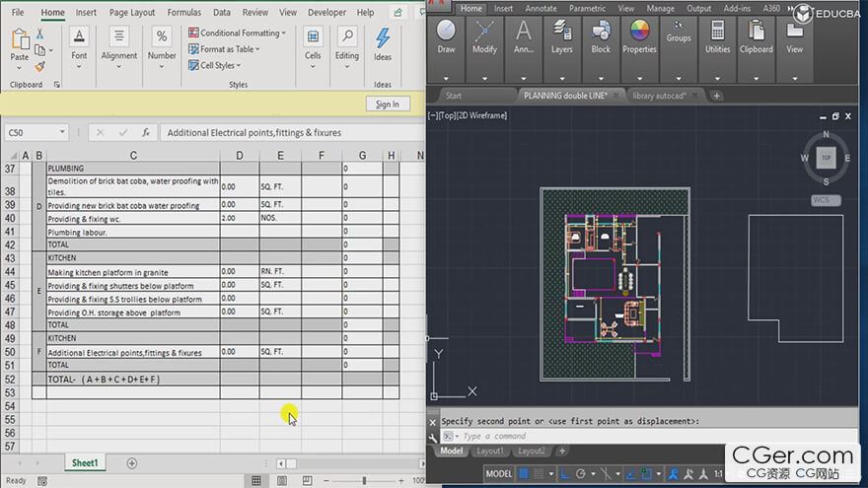The height and width of the screenshot is (488, 868).
Task: Click the Copy icon in Excel ribbon
Action: click(x=39, y=50)
